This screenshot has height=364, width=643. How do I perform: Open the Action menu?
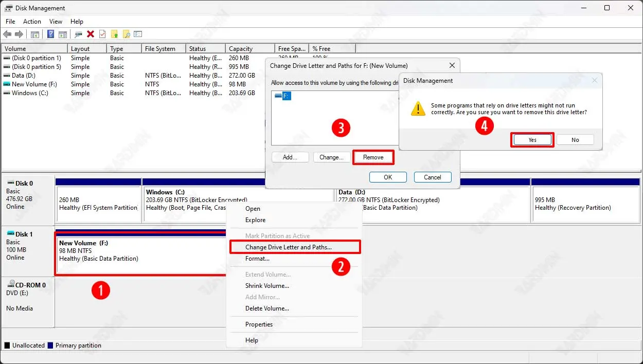tap(32, 22)
